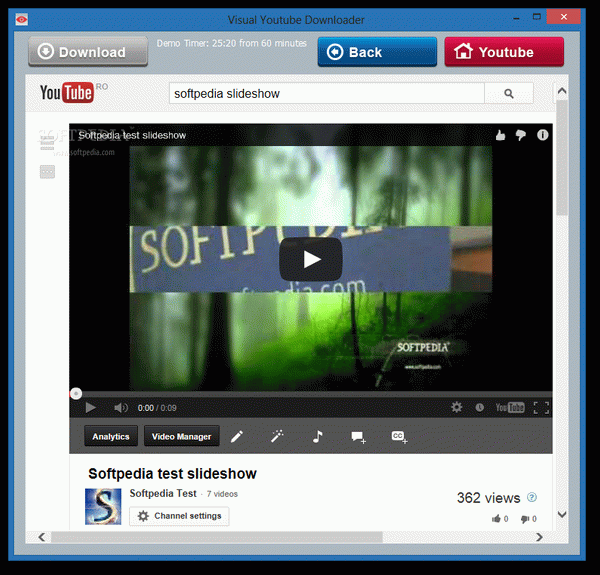This screenshot has height=575, width=600.
Task: Mute the video using the speaker icon
Action: [121, 408]
